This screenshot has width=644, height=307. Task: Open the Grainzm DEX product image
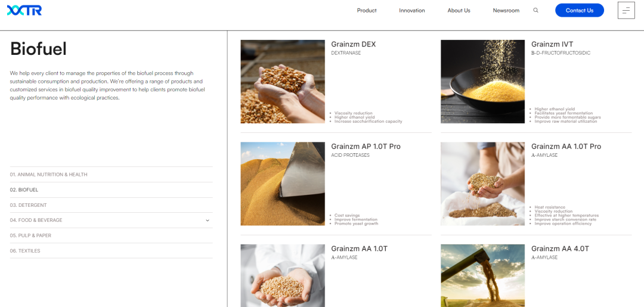[x=283, y=82]
